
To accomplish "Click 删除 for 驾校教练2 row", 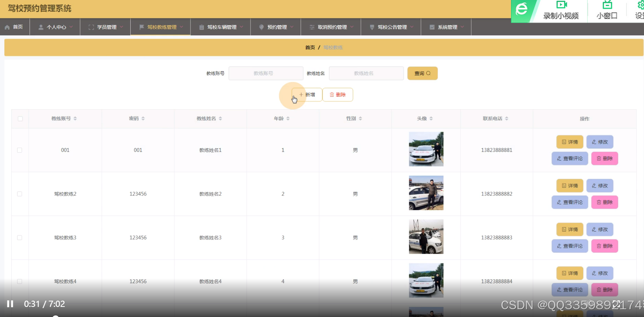I will 605,202.
